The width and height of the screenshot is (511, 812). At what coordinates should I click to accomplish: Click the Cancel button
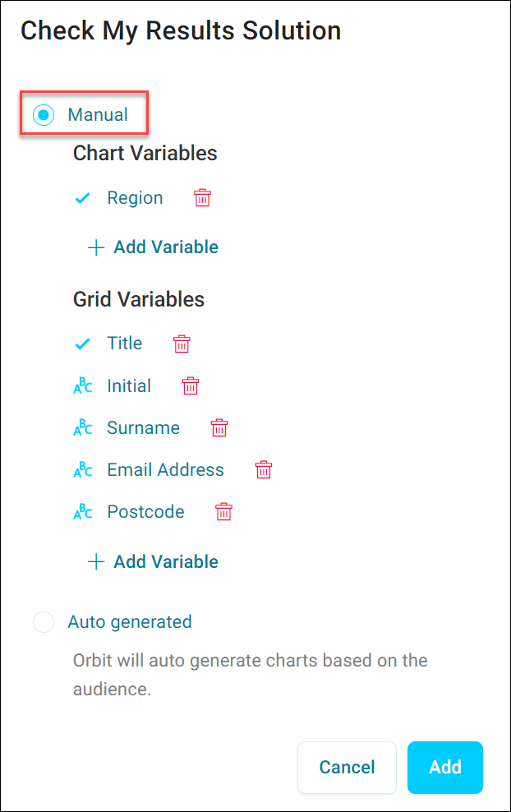pos(347,768)
